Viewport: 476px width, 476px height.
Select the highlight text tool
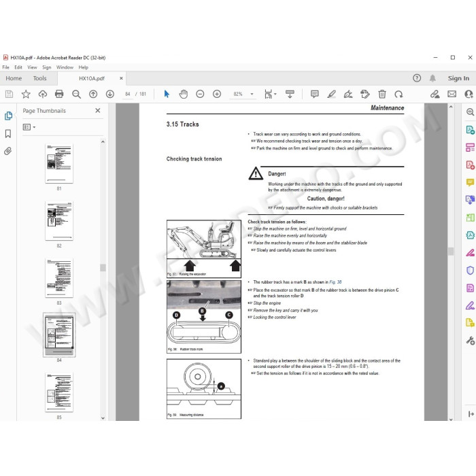point(332,94)
